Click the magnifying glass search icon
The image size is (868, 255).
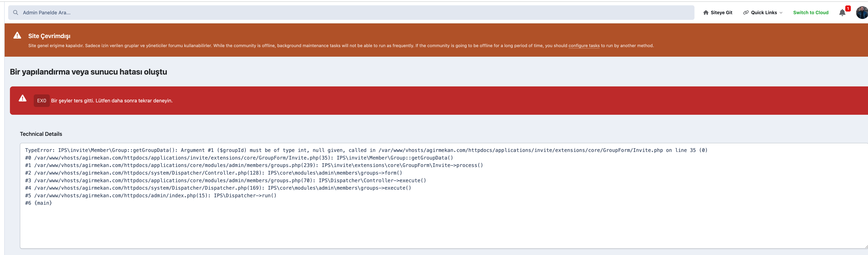click(15, 12)
